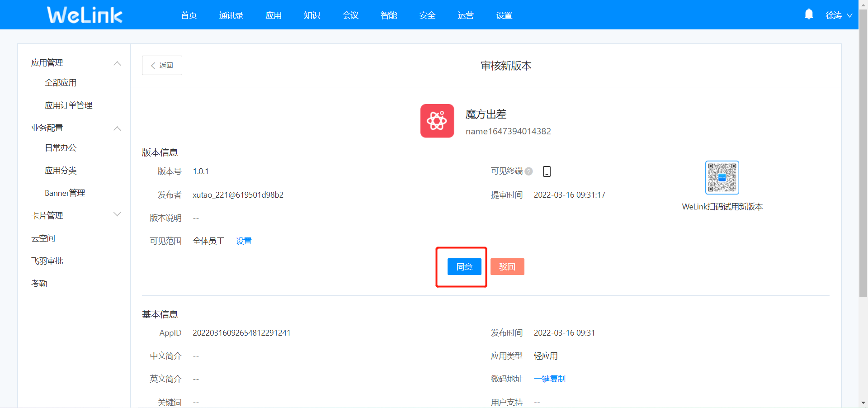Click the 同意 approve button

coord(464,267)
